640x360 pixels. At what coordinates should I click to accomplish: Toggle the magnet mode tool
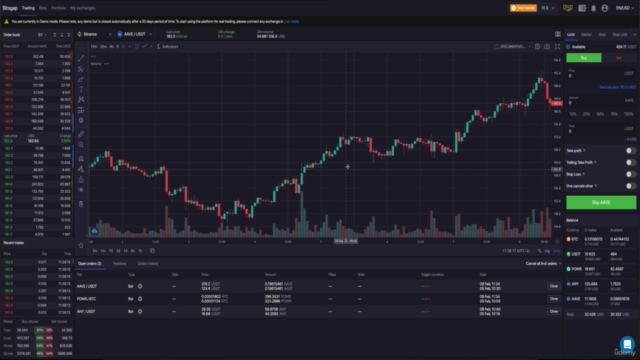(81, 159)
